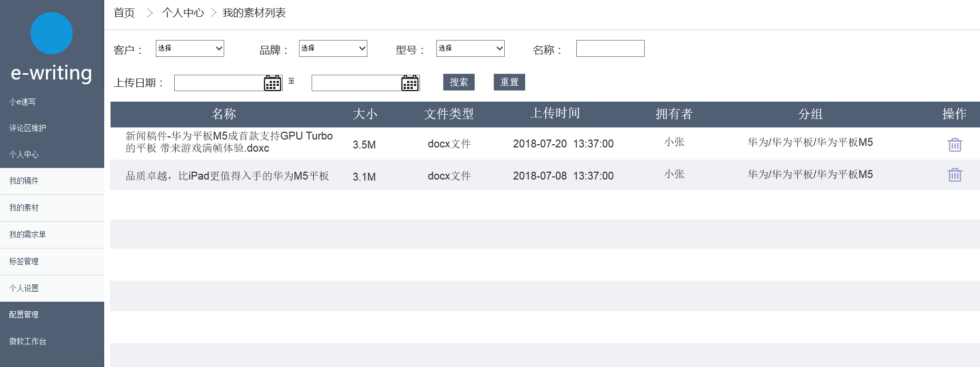Screen dimensions: 980x367
Task: Delete the 2018-07-20 material with trash icon
Action: 955,144
